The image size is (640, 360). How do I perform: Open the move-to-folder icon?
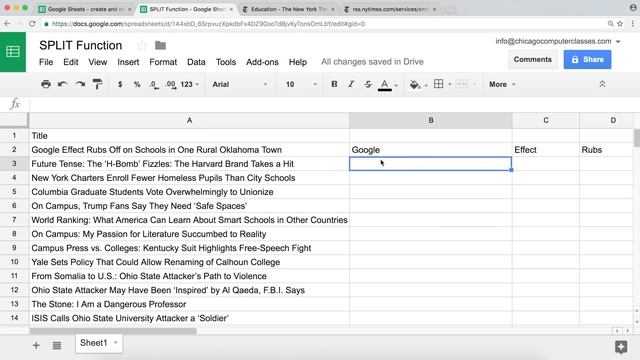click(x=160, y=45)
